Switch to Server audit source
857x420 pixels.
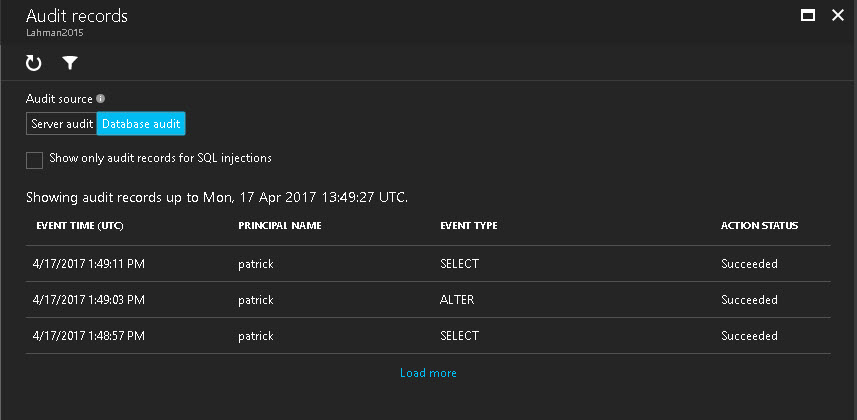click(x=61, y=124)
